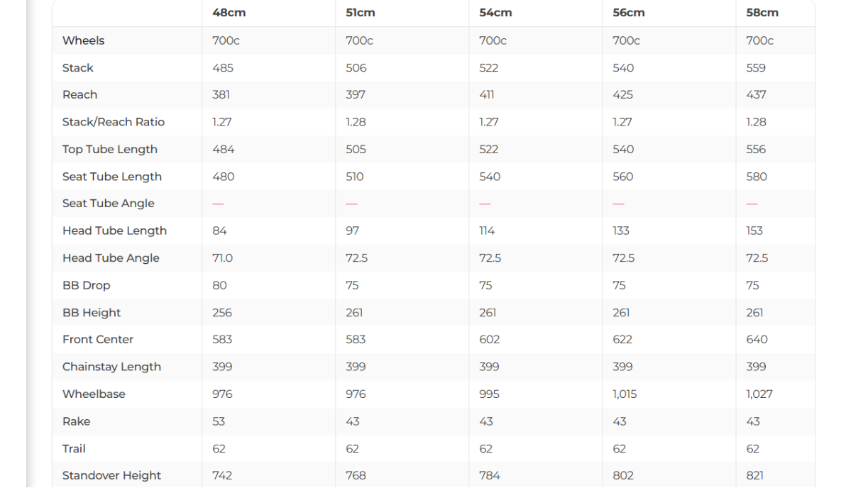Viewport: 868px width, 488px height.
Task: Click the Chainstay Length row label
Action: pos(111,367)
